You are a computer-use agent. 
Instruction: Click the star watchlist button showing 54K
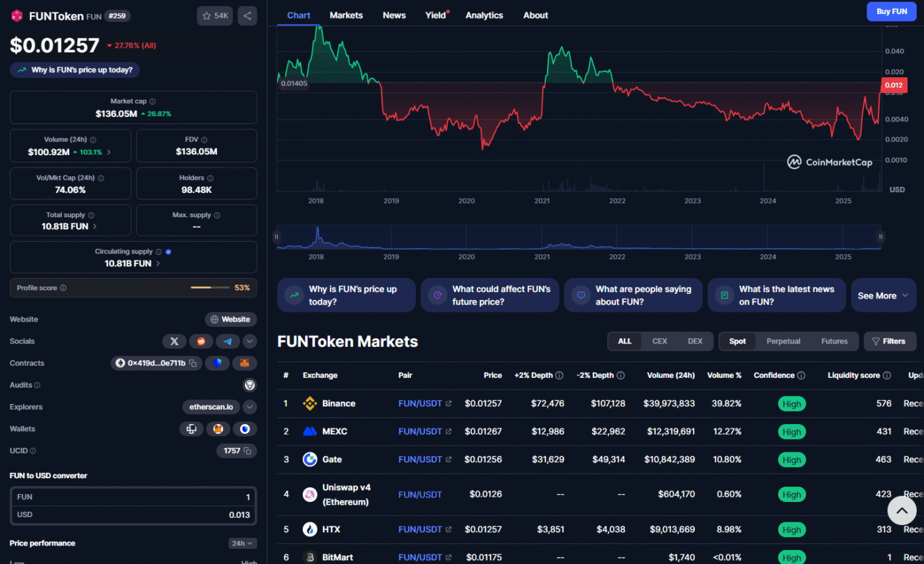point(214,16)
